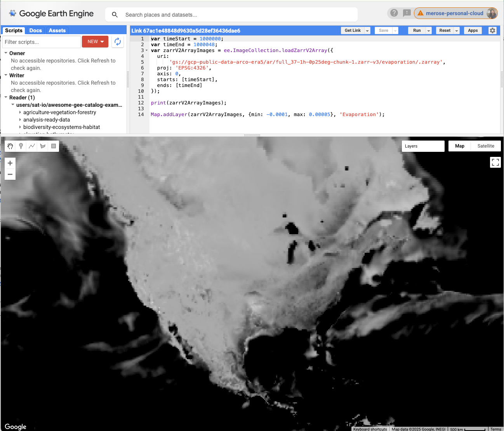504x431 pixels.
Task: Select the draw rectangle tool
Action: click(54, 146)
